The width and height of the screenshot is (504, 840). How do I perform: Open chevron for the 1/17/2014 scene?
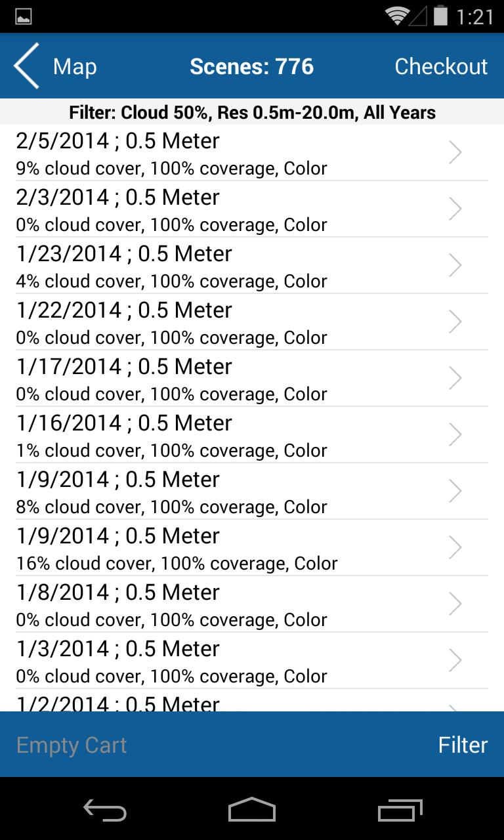pos(455,378)
